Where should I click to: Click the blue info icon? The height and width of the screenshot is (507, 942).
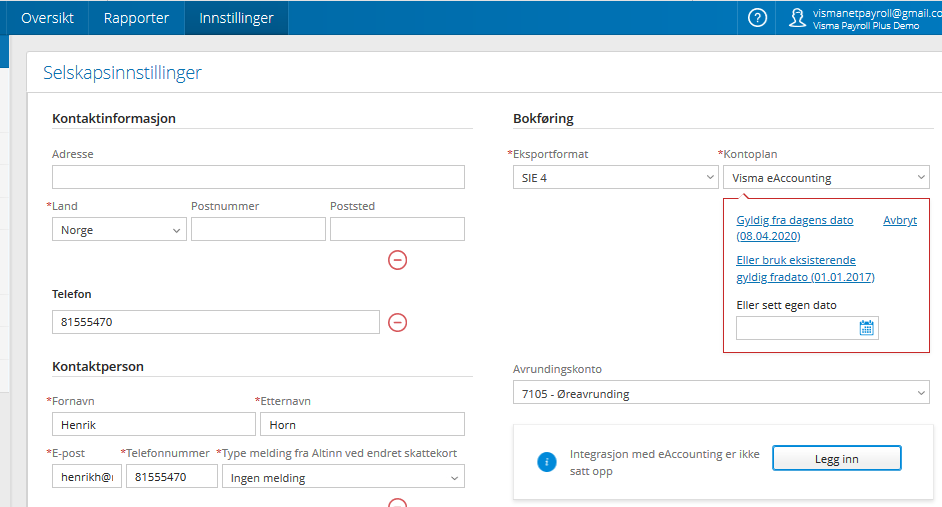coord(546,461)
